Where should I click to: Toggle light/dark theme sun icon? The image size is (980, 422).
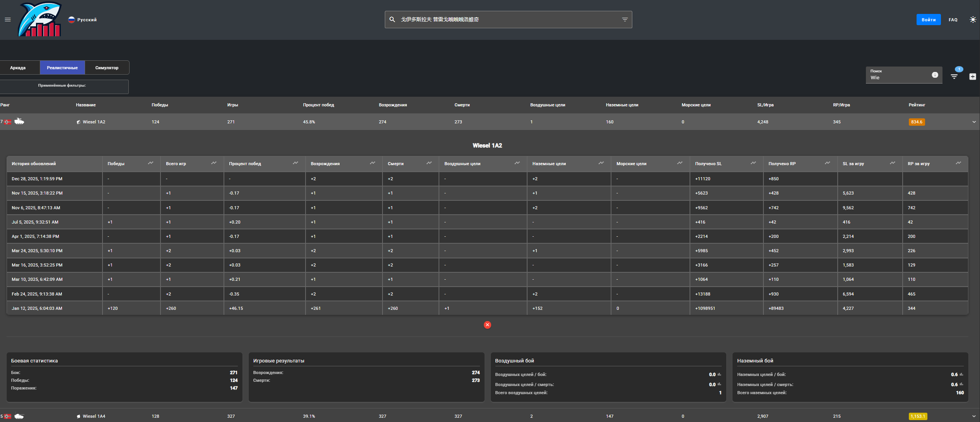pyautogui.click(x=973, y=19)
